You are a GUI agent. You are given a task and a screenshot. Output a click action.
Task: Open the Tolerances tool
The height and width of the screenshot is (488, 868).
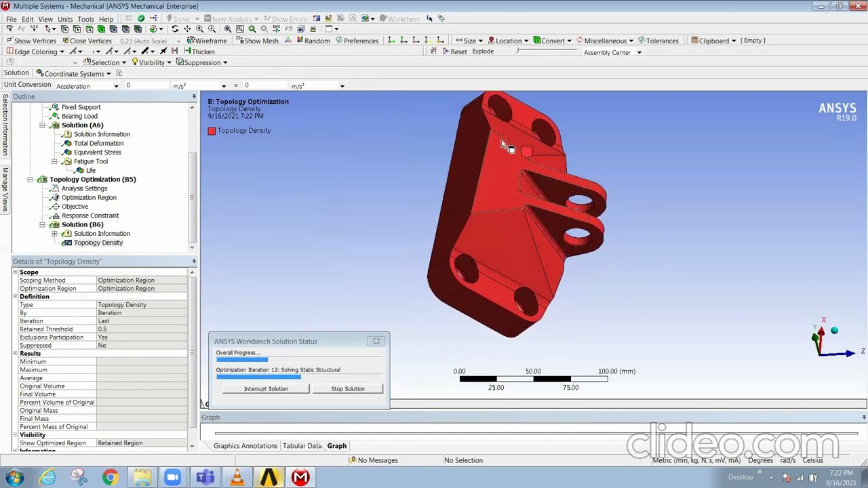click(658, 41)
